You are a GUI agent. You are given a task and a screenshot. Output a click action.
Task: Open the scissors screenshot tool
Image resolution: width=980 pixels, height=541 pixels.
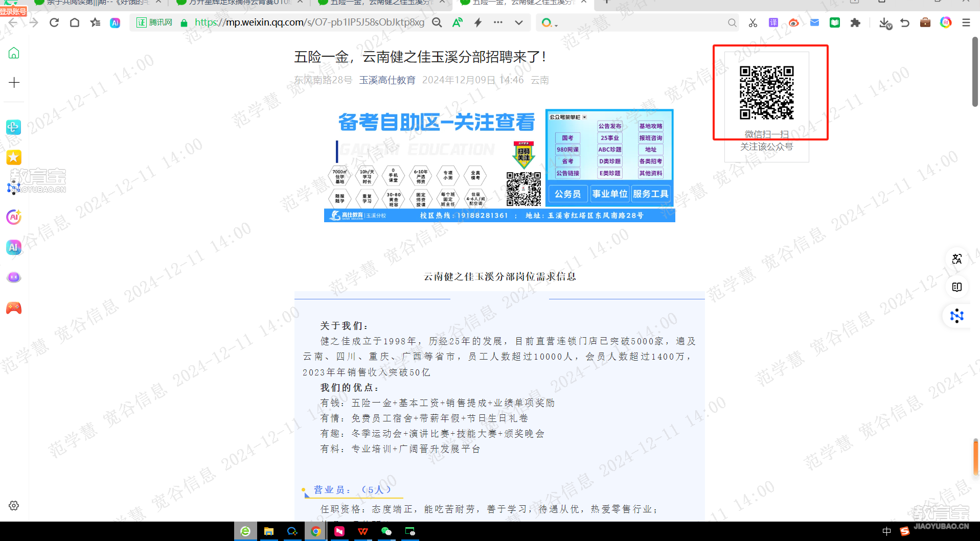753,22
